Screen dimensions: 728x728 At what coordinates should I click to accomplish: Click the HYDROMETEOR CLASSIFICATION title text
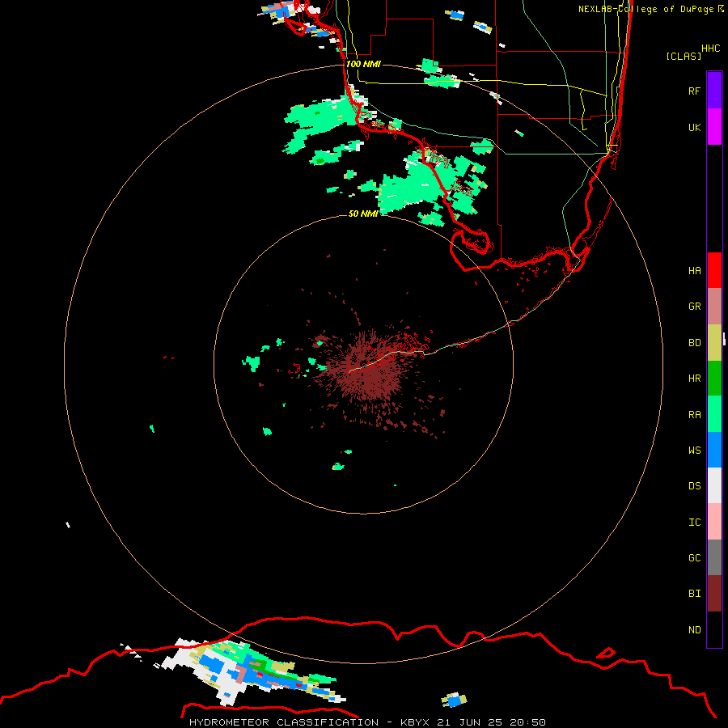pyautogui.click(x=284, y=722)
